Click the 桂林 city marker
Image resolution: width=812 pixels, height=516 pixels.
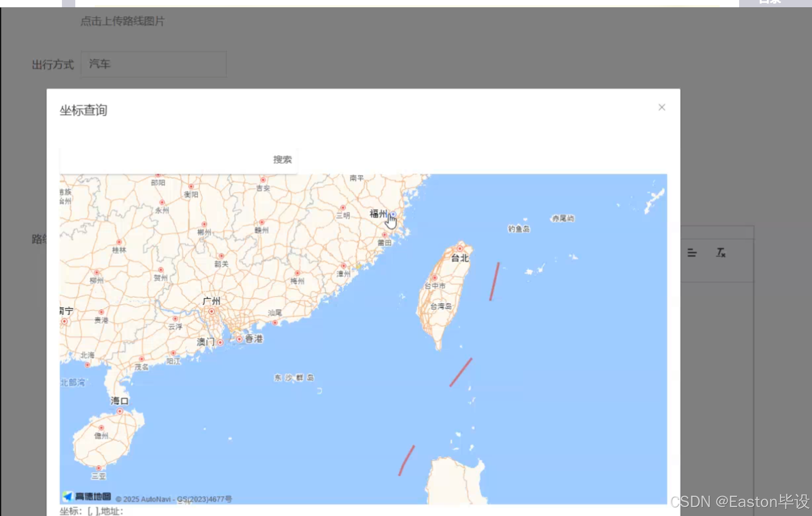(119, 242)
